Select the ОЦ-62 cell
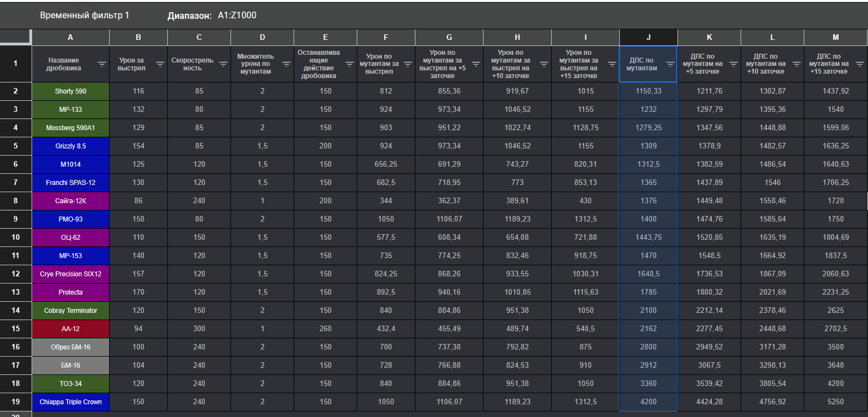The image size is (868, 417). [70, 237]
